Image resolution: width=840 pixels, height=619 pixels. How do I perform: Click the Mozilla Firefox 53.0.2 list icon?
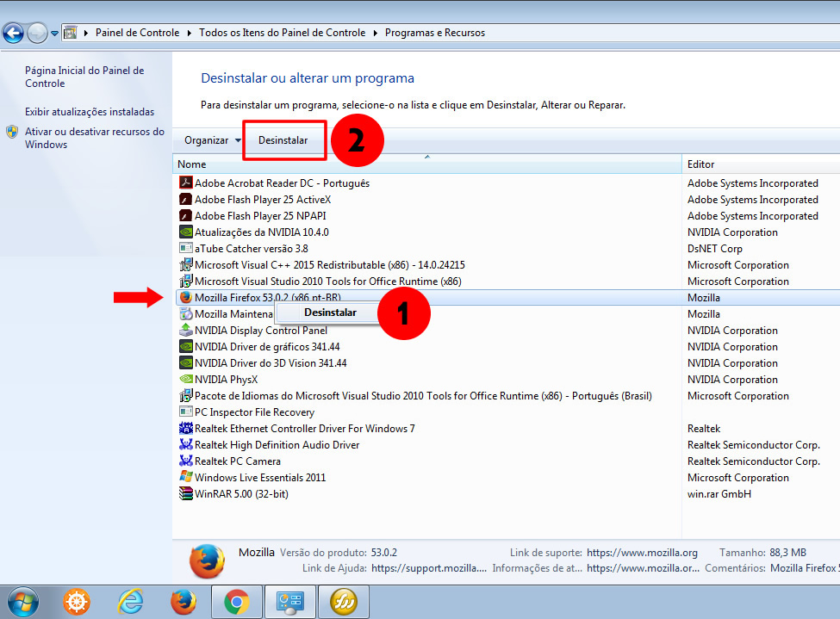point(185,297)
